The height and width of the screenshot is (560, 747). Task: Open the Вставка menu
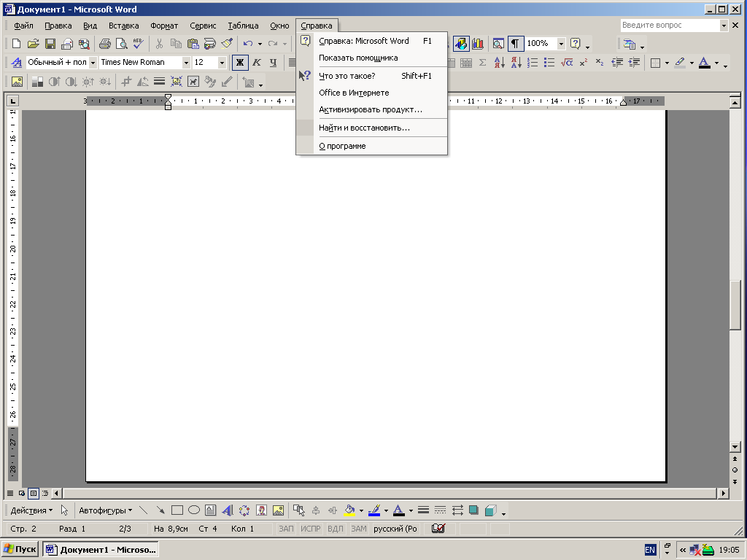(124, 26)
